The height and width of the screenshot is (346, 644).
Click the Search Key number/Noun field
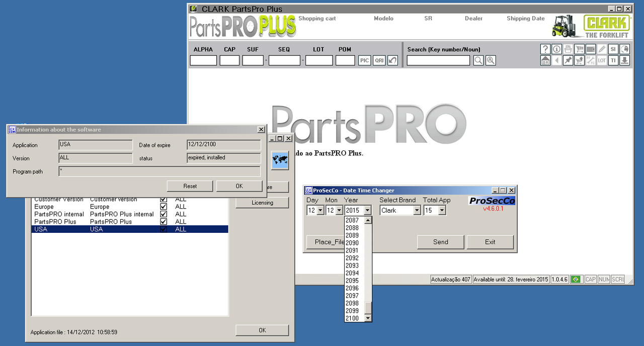click(438, 60)
